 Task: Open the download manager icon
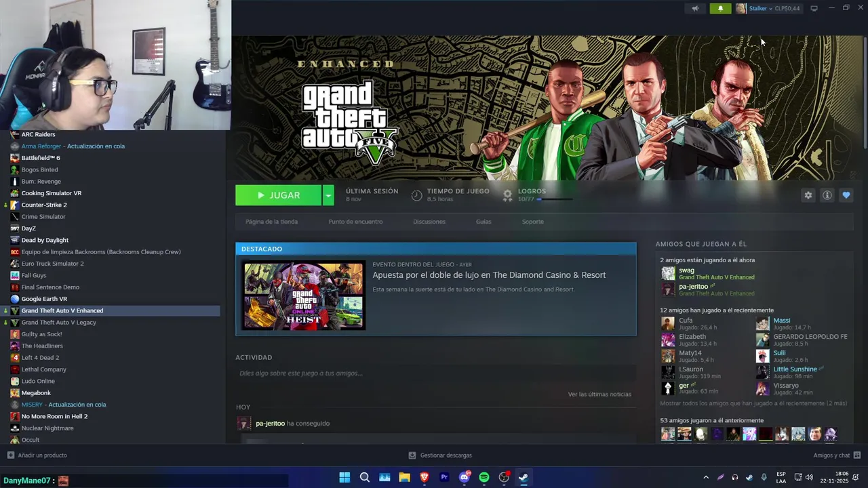coord(412,455)
